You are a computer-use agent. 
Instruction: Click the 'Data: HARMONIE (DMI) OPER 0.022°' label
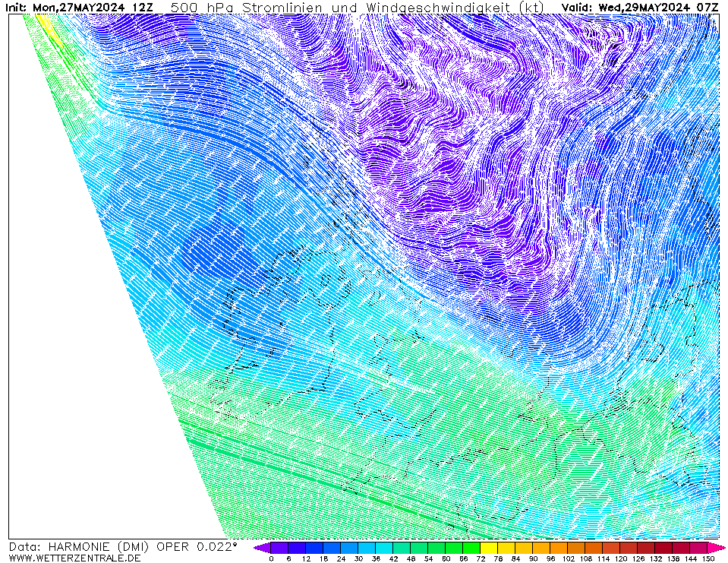point(123,547)
